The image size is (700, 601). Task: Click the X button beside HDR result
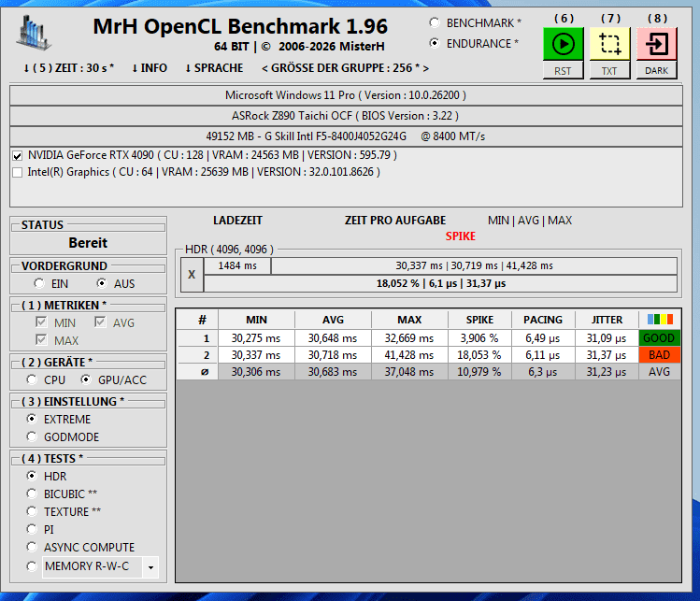[x=192, y=274]
